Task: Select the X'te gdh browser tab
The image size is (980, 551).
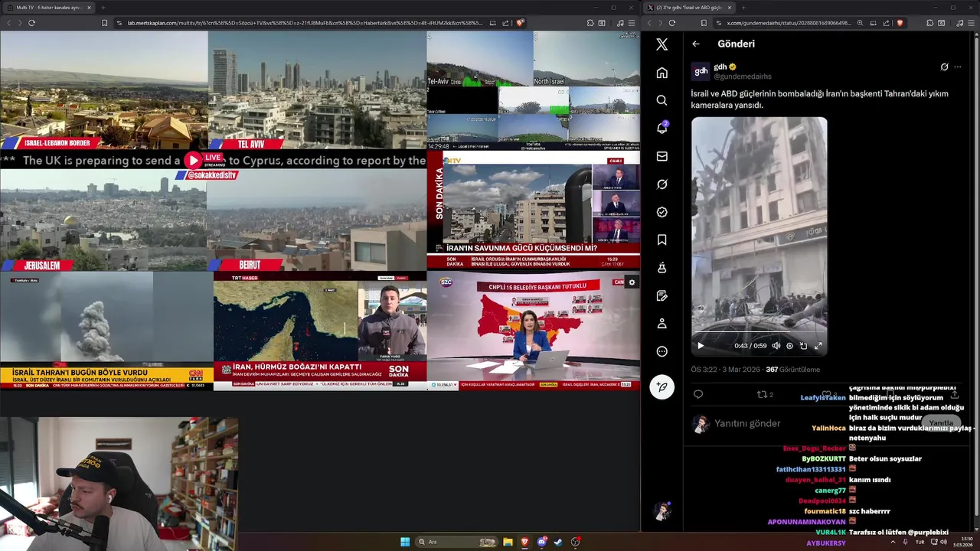Action: tap(689, 8)
